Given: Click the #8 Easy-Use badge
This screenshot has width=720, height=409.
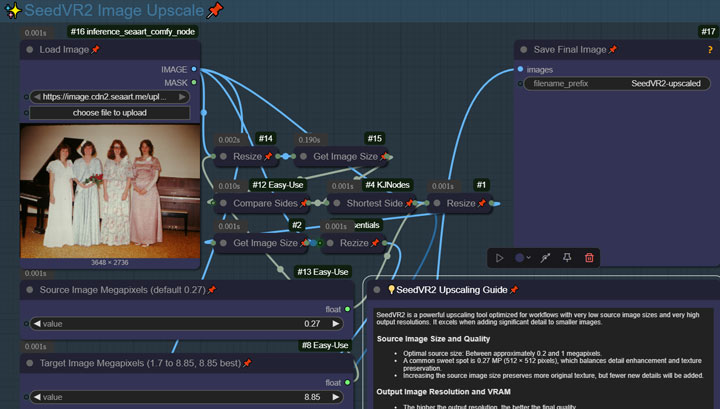Looking at the screenshot, I should [325, 345].
